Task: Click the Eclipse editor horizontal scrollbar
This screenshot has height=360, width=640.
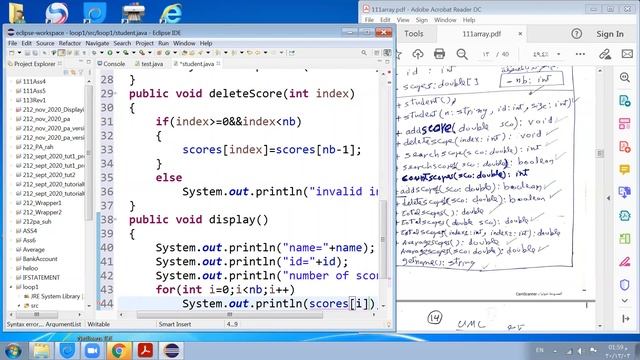Action: pyautogui.click(x=229, y=315)
